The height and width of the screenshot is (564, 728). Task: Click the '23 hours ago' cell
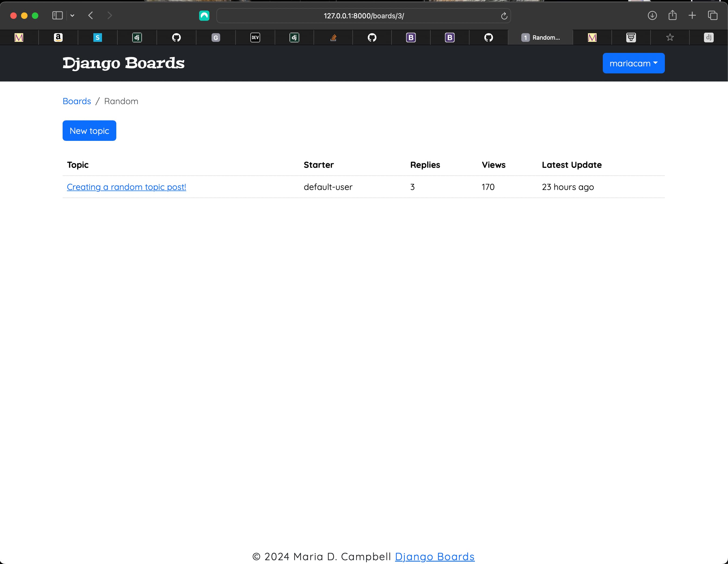coord(568,187)
